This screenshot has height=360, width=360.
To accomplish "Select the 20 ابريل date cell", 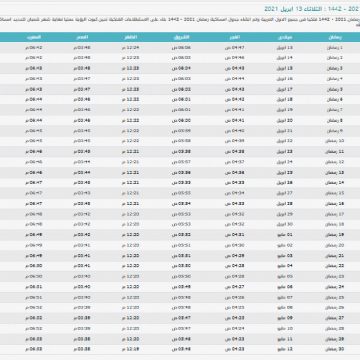I will click(x=285, y=121).
